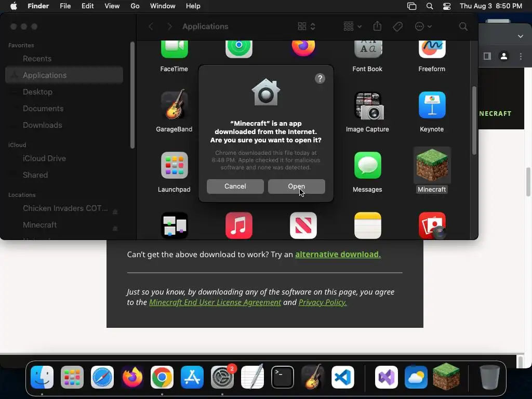
Task: Open the Finder menu in menu bar
Action: point(38,6)
